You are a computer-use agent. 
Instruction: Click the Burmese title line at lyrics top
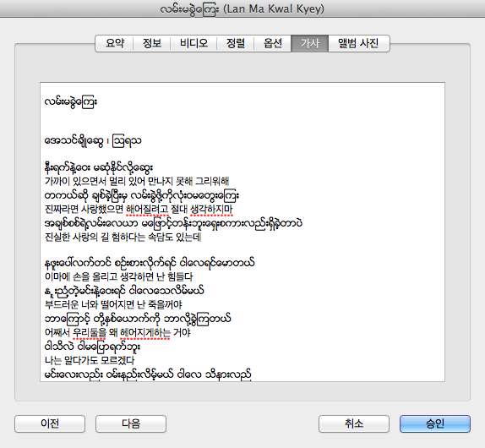point(71,101)
